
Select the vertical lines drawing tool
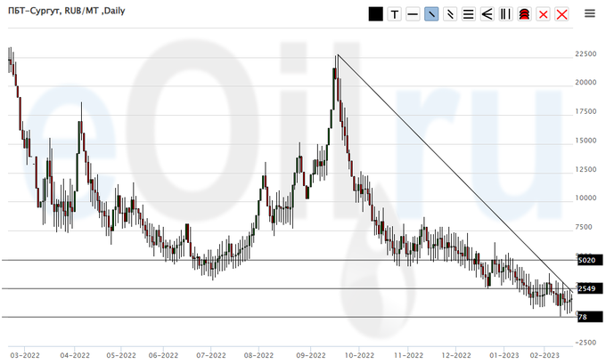tap(506, 14)
